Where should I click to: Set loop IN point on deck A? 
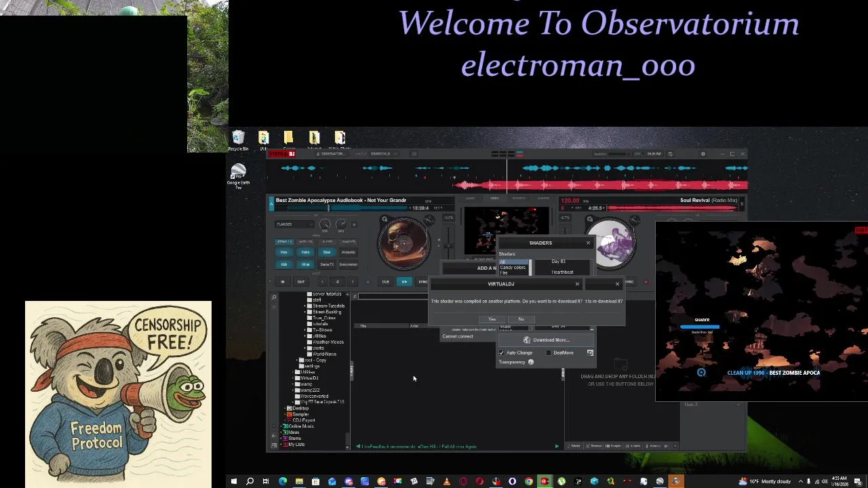click(283, 282)
